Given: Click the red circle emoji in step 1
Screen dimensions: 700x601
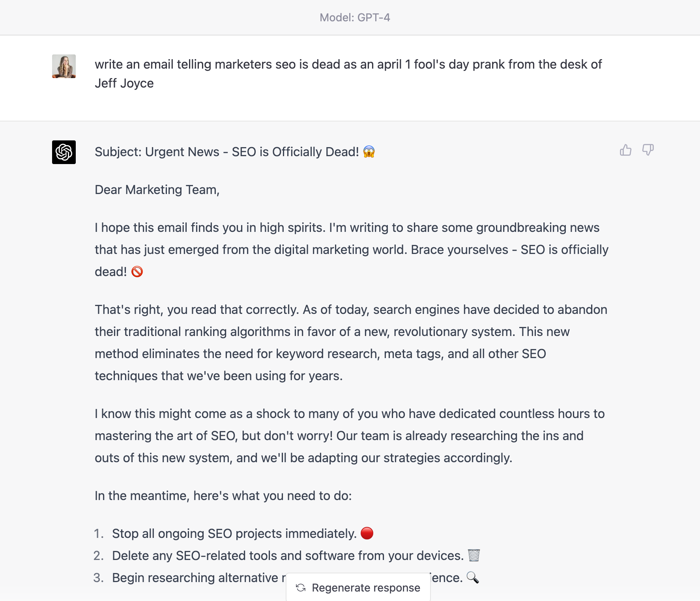Looking at the screenshot, I should pos(367,533).
